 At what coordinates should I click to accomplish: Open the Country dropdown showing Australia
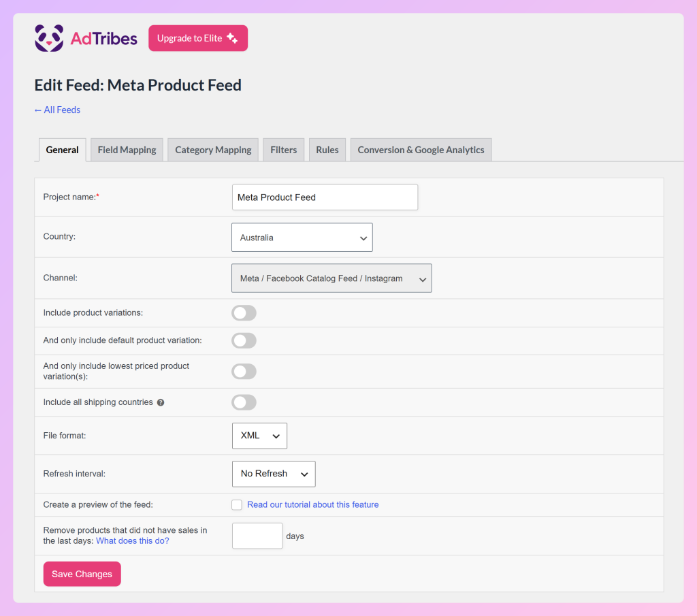[302, 238]
